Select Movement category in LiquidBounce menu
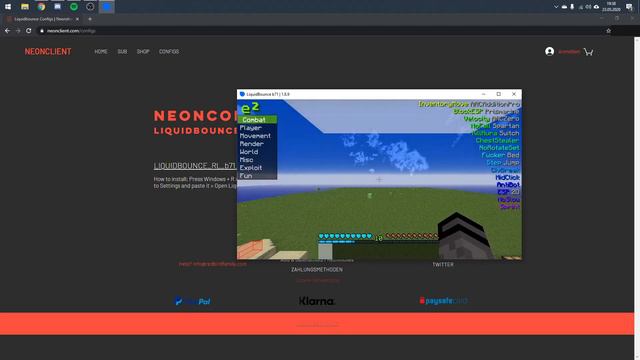This screenshot has height=360, width=640. coord(258,136)
